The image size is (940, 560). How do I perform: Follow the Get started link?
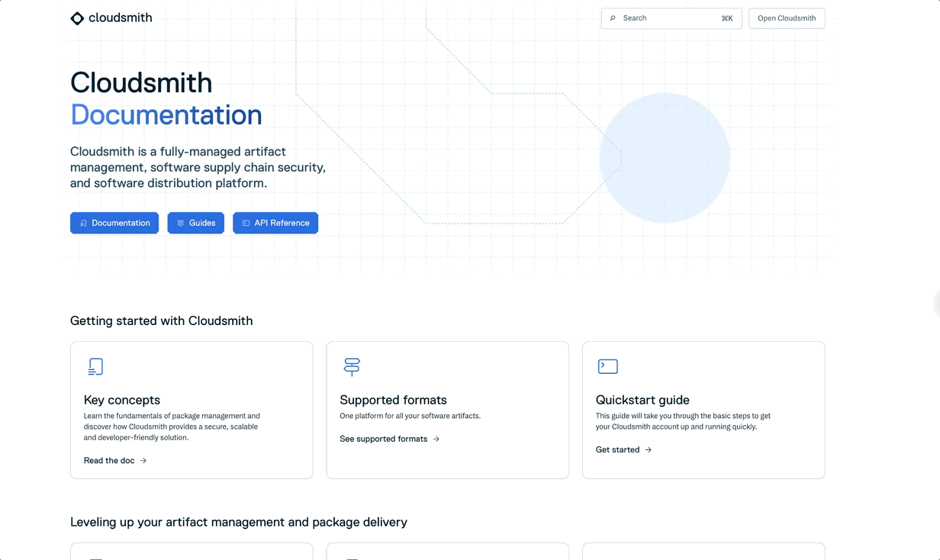pos(619,449)
